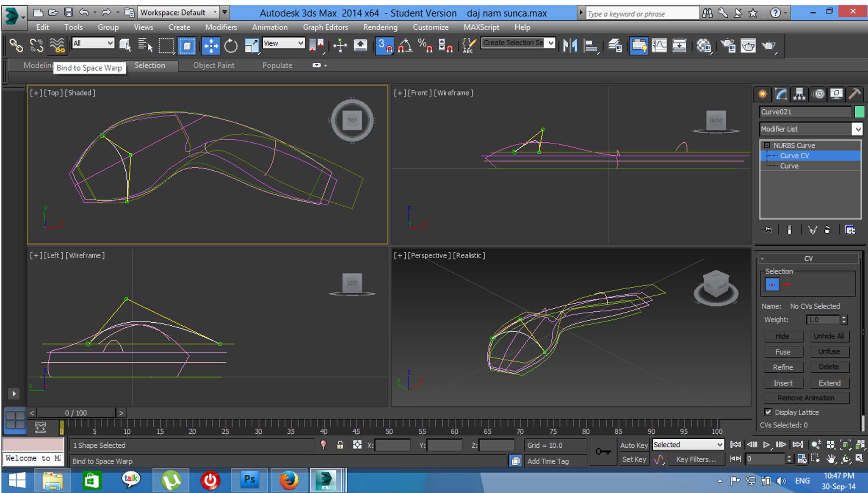
Task: Open the Create panel tab
Action: [x=763, y=94]
